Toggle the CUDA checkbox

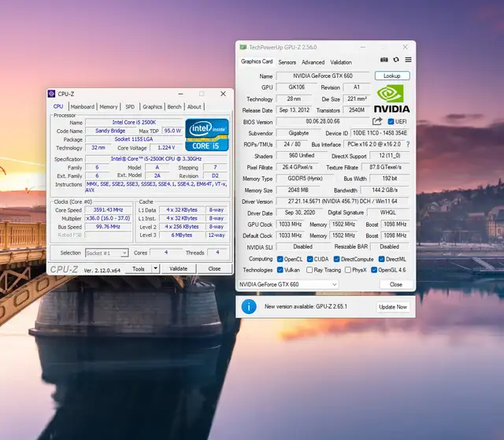tap(309, 259)
